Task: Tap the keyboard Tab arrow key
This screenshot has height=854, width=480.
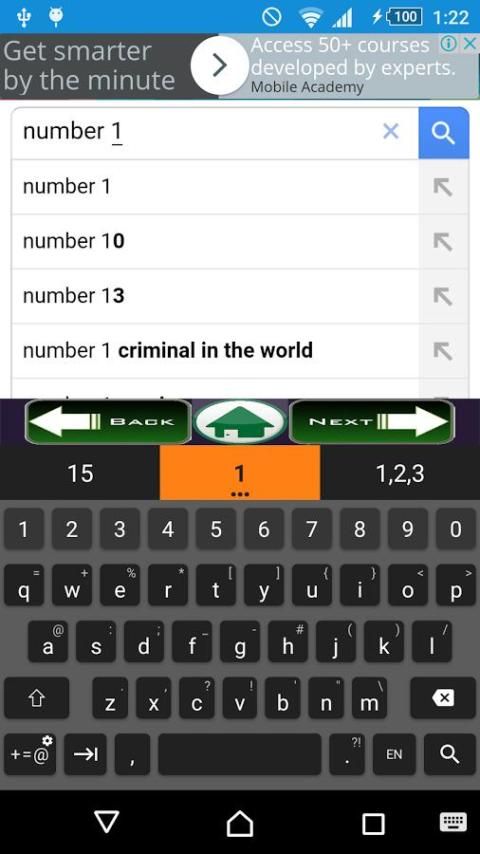Action: (85, 754)
